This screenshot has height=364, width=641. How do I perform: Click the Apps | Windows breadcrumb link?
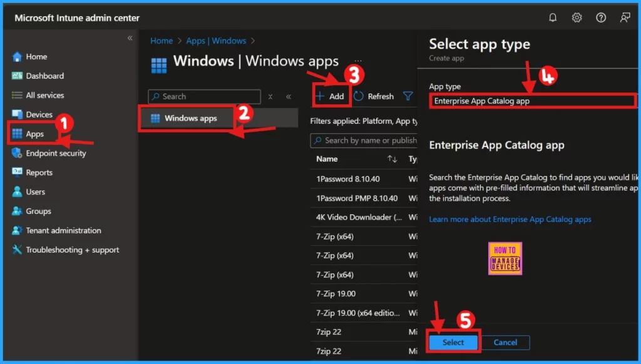[216, 41]
